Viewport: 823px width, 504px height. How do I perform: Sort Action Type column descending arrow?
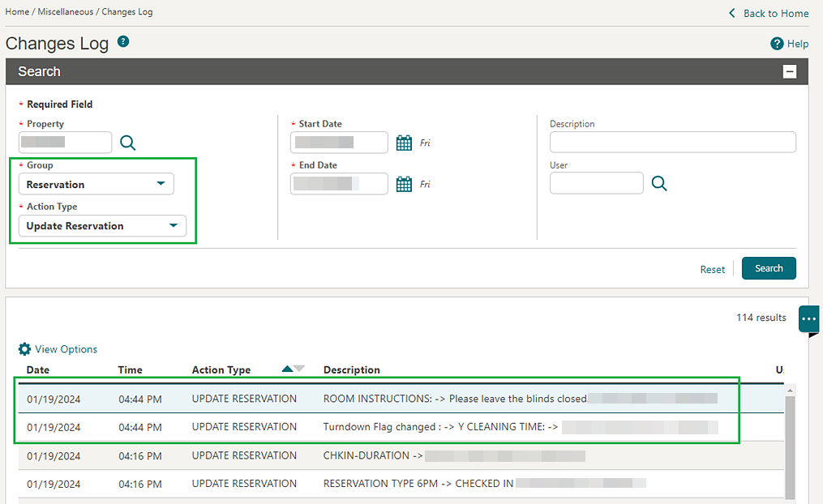pos(299,369)
